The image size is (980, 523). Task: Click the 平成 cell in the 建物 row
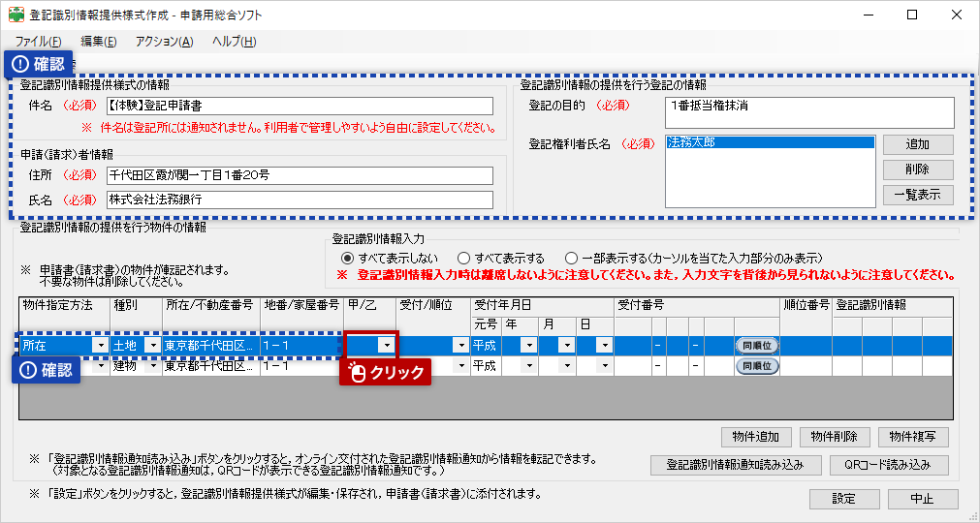tap(486, 366)
